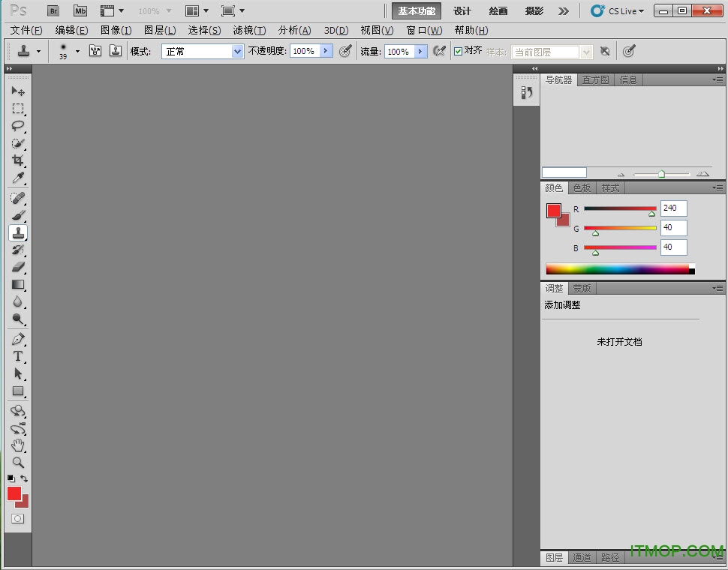Launch Adobe Bridge from the app bar

tap(53, 10)
